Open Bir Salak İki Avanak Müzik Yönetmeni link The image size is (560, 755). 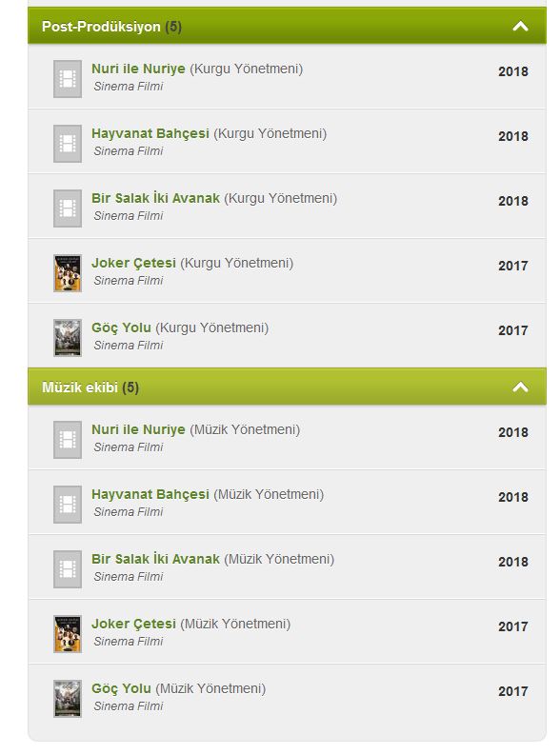[155, 559]
